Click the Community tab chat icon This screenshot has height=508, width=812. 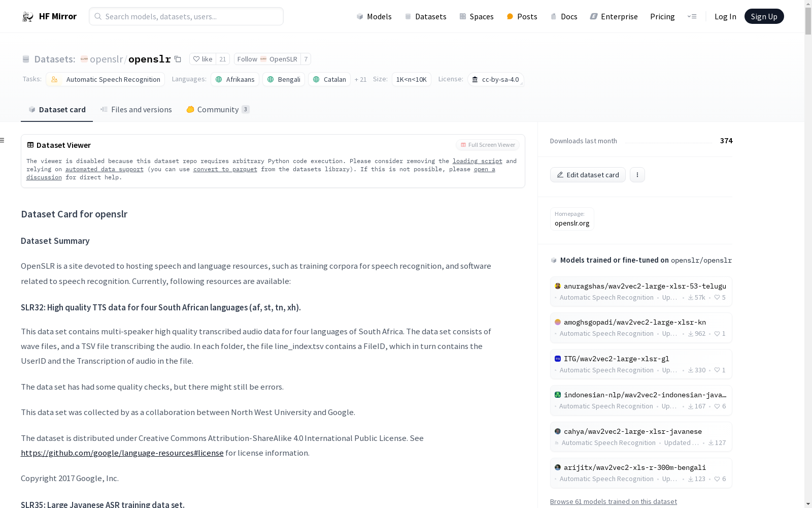[190, 110]
